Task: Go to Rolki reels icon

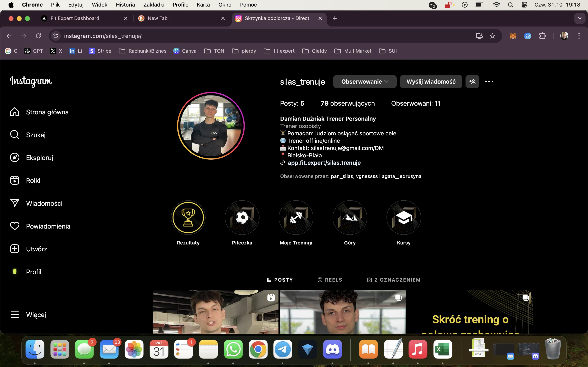Action: 14,180
